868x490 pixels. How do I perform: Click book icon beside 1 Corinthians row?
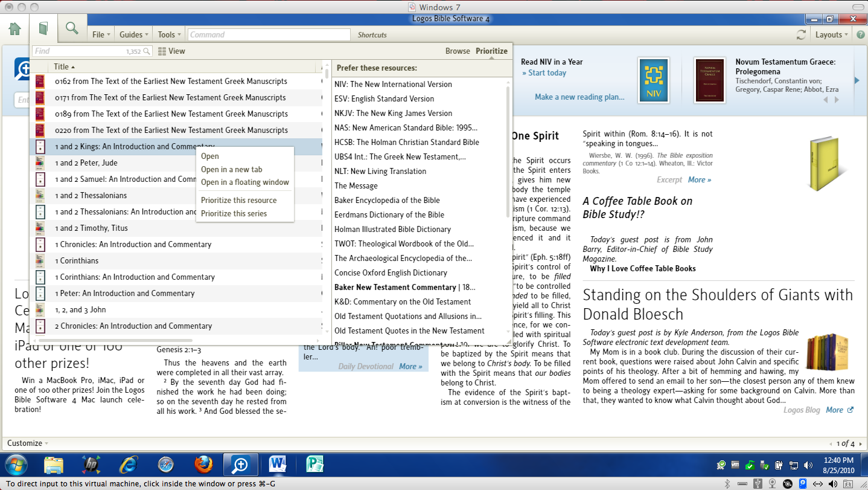tap(40, 261)
